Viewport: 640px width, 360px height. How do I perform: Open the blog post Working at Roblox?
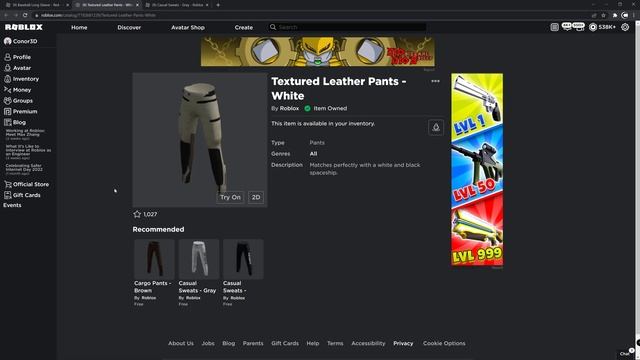(24, 134)
